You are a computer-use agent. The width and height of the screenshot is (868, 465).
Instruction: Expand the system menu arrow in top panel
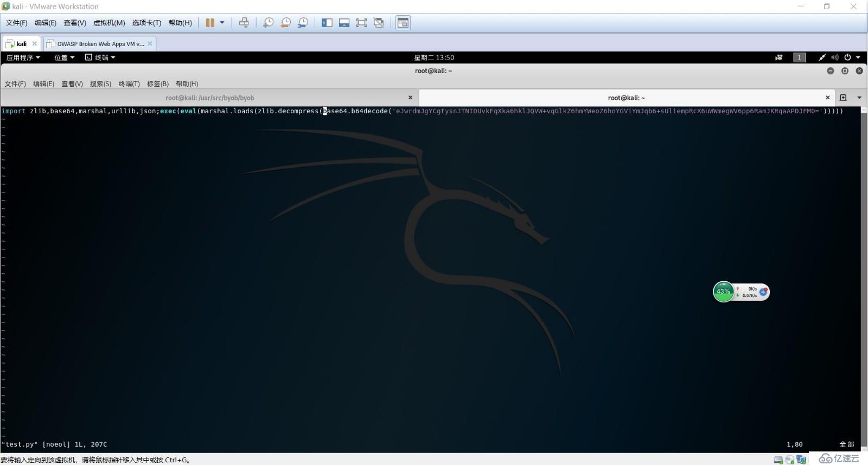click(858, 57)
